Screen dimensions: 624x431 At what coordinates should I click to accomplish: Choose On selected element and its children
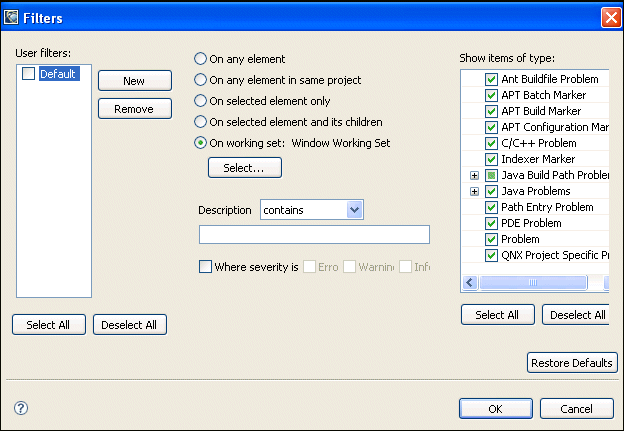point(200,122)
